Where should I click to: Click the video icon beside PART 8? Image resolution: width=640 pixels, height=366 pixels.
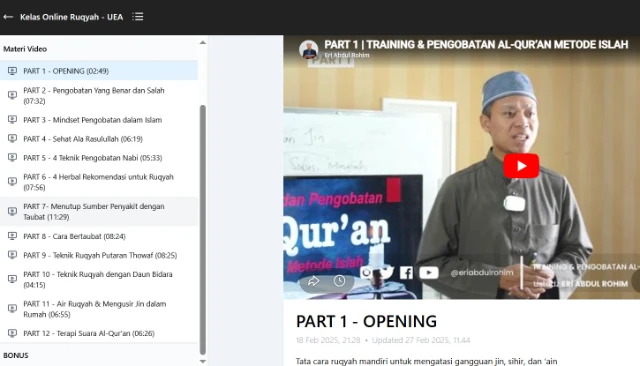[x=13, y=236]
